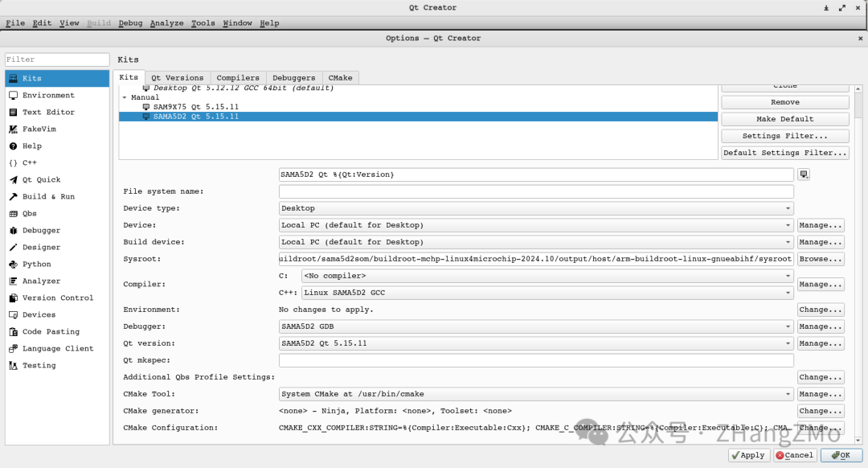
Task: Open the Debugger dropdown
Action: (x=536, y=326)
